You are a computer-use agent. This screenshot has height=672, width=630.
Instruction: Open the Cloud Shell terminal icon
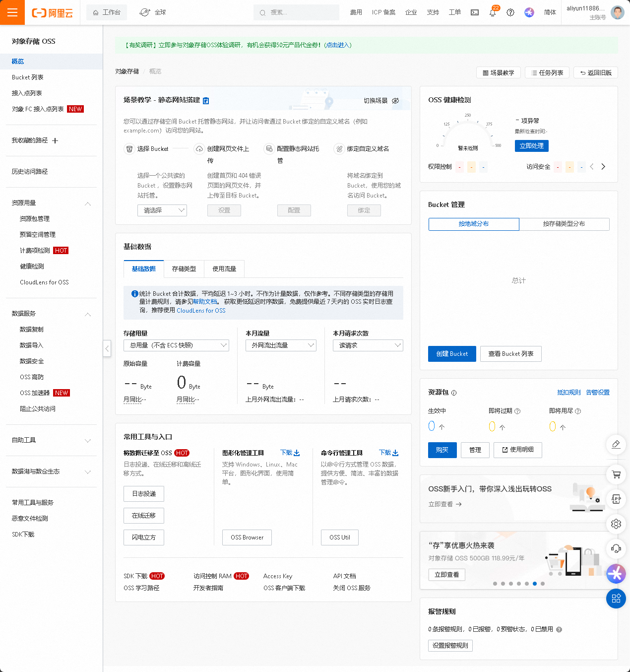475,12
